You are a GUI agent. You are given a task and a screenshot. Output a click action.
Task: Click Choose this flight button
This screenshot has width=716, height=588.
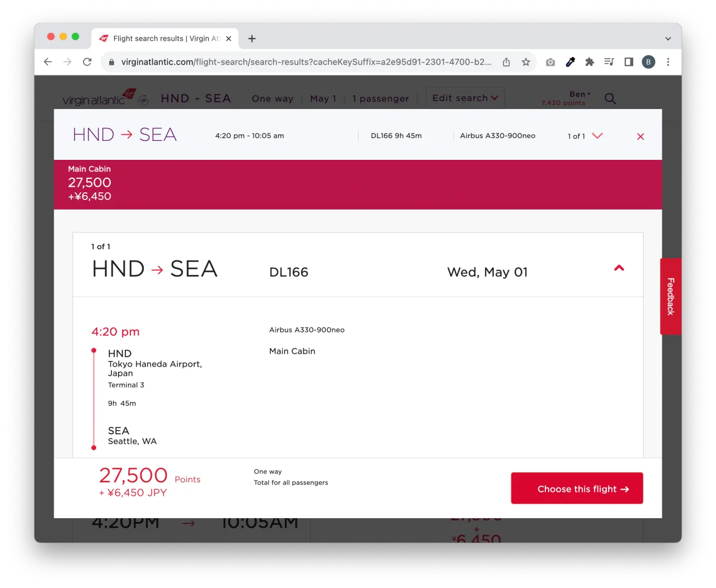click(577, 488)
